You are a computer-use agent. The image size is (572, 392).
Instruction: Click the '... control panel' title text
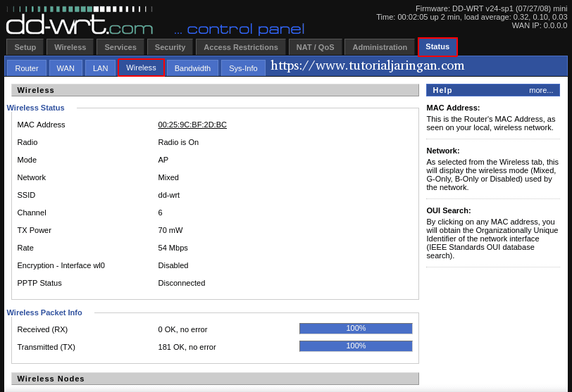[240, 30]
